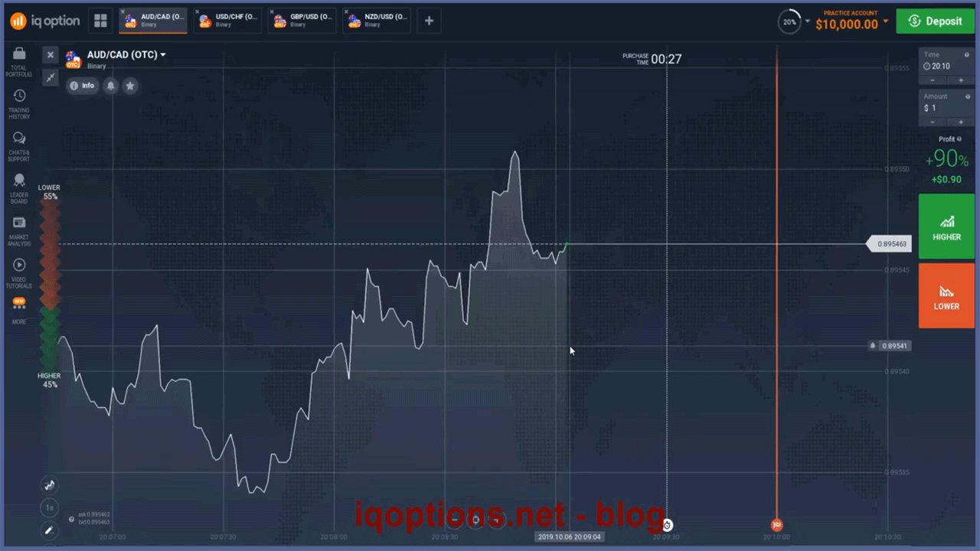Image resolution: width=980 pixels, height=551 pixels.
Task: Click the help icon next to Profit
Action: (x=959, y=139)
